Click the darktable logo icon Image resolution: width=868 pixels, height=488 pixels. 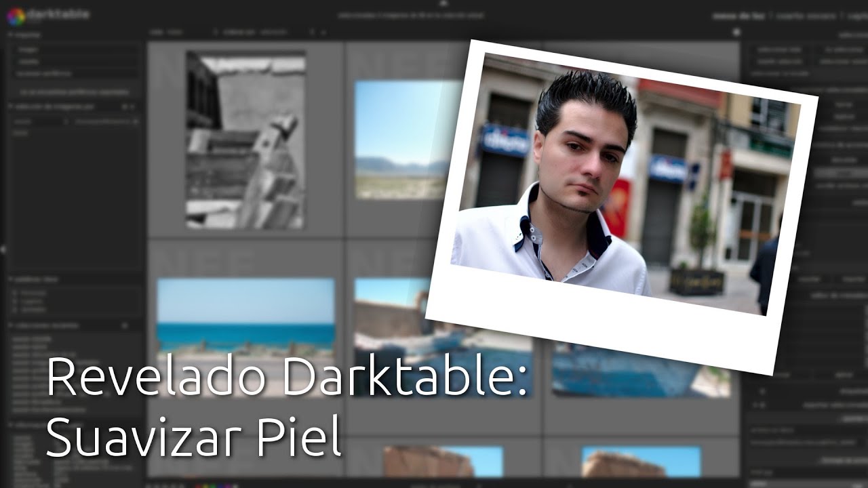(x=16, y=16)
